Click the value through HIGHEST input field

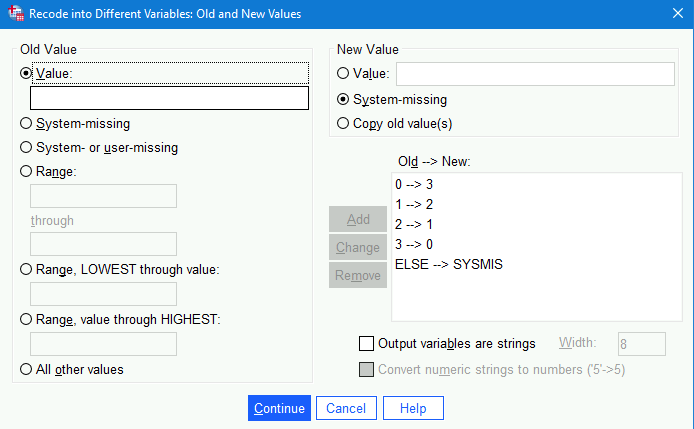[104, 344]
